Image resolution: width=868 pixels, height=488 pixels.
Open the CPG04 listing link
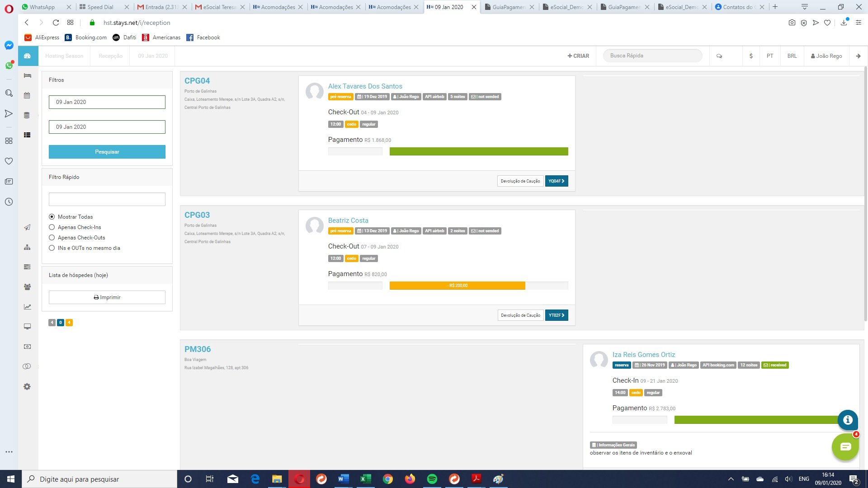click(x=197, y=81)
